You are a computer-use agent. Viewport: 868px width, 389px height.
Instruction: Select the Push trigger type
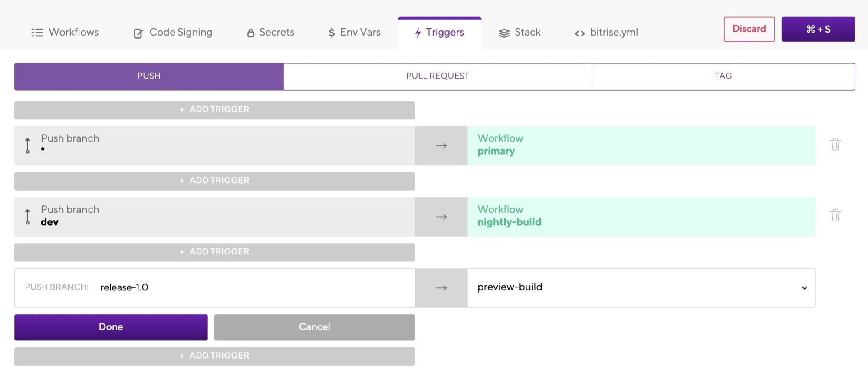click(x=149, y=76)
